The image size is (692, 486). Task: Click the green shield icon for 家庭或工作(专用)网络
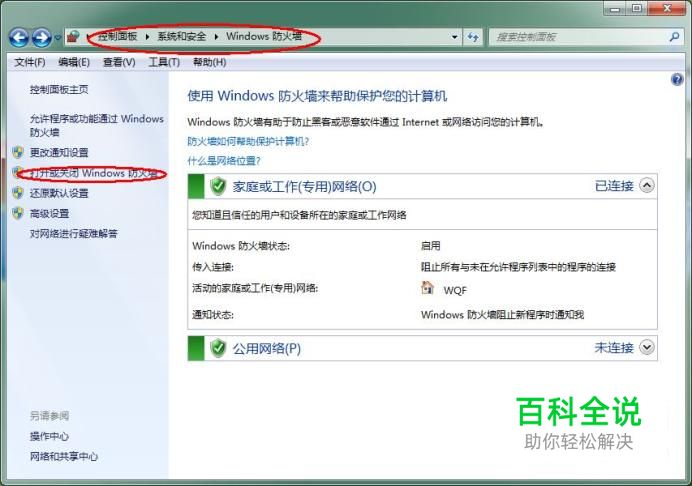[x=218, y=186]
